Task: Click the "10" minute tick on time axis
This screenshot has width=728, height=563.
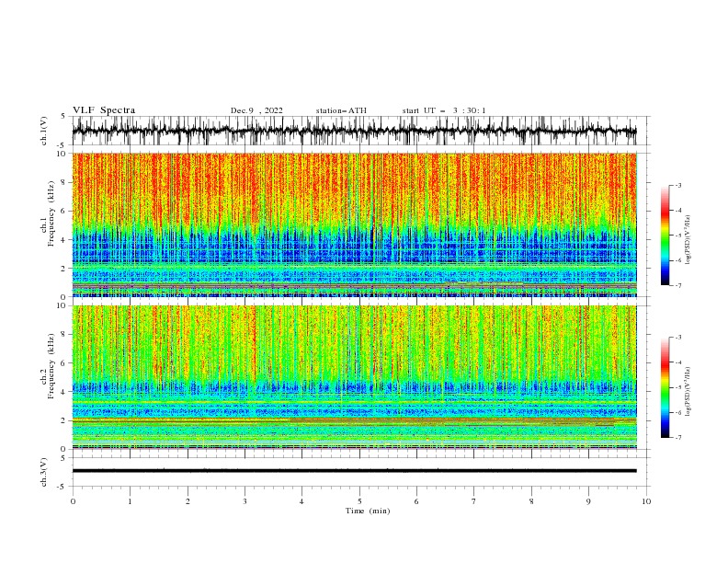Action: (646, 501)
